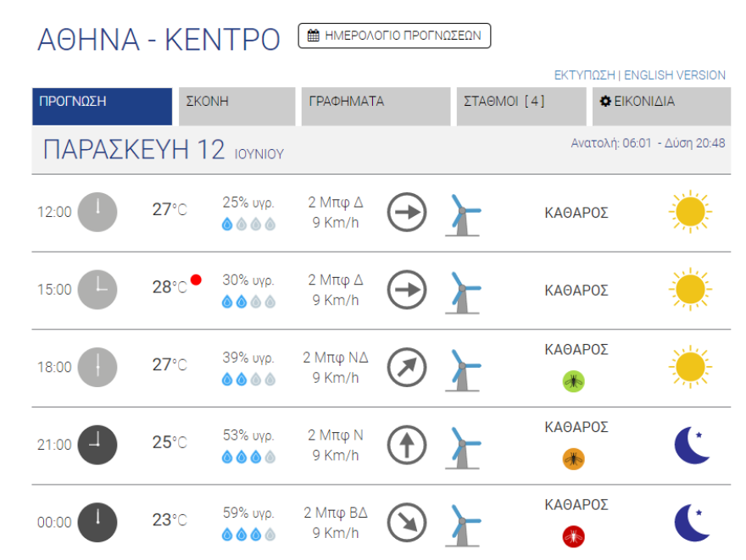Click the red mosquito icon at 00:00
Image resolution: width=746 pixels, height=560 pixels.
[x=573, y=537]
